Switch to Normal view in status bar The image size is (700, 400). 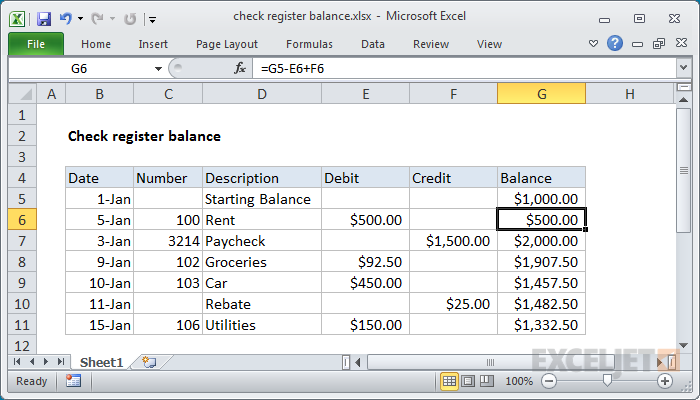(450, 381)
